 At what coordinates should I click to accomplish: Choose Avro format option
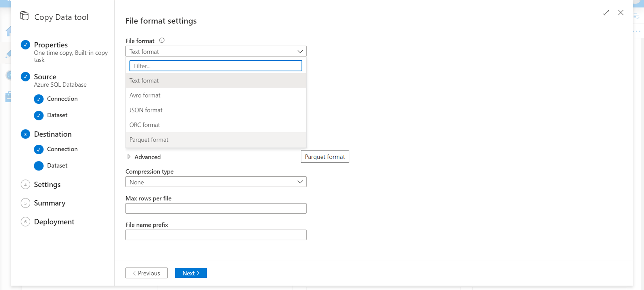(x=145, y=95)
